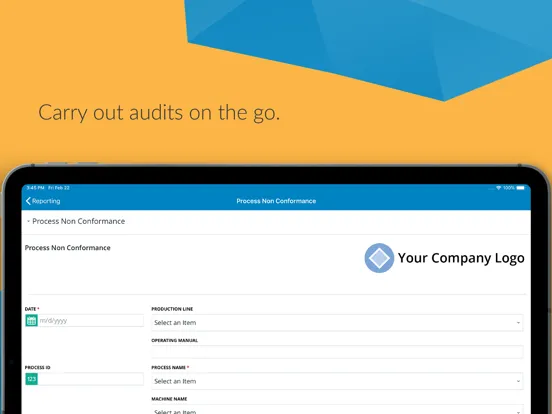The height and width of the screenshot is (414, 552).
Task: Click the PRODUCTION LINE field label
Action: click(172, 309)
